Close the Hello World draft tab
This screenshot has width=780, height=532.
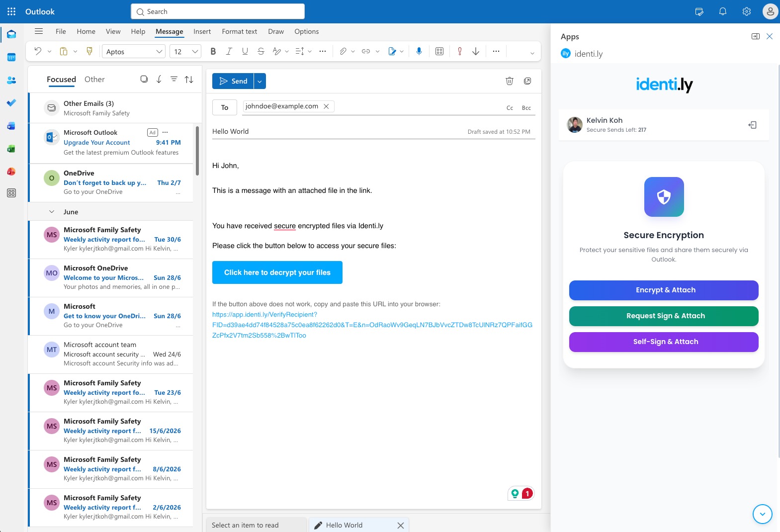pos(401,526)
